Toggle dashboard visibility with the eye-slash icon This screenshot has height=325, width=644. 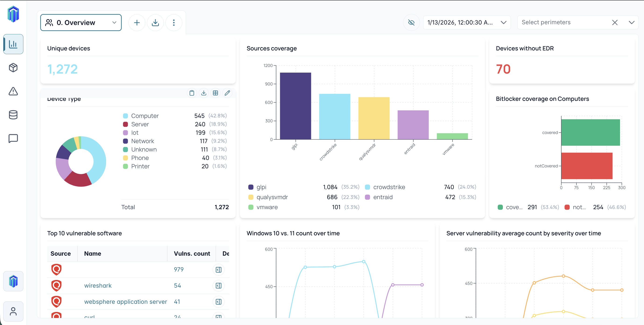(x=411, y=22)
